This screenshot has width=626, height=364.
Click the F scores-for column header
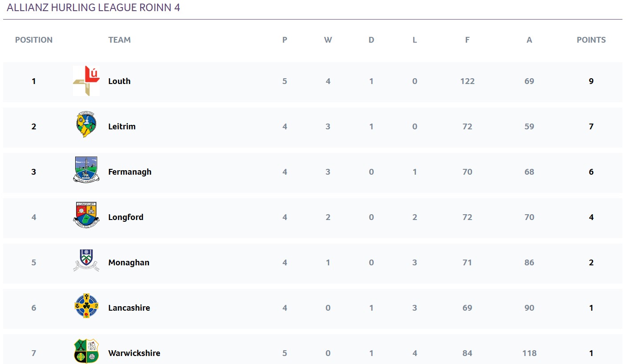(x=467, y=40)
